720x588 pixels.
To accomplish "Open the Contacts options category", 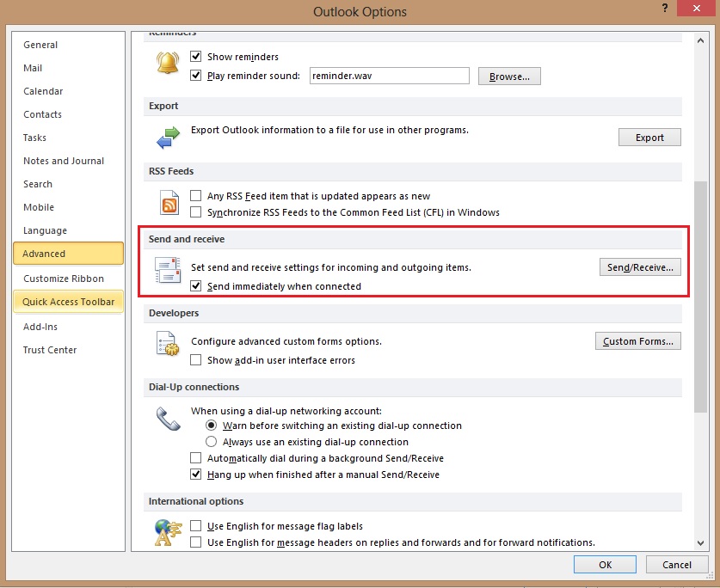I will [69, 114].
